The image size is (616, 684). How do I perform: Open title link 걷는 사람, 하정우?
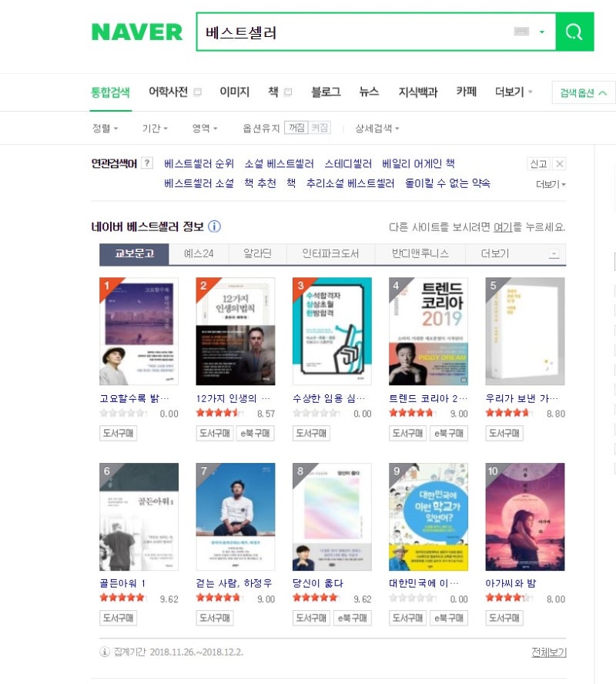click(x=234, y=583)
